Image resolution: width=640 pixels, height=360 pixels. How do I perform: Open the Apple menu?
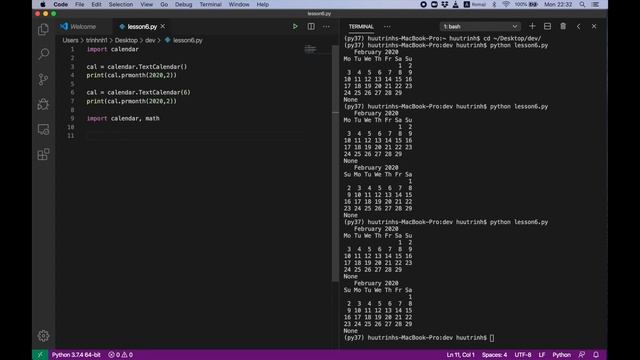coord(42,4)
